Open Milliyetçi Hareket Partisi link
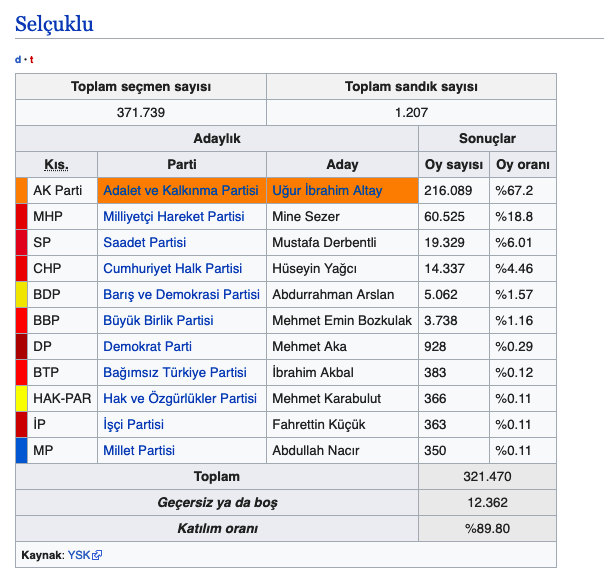604x569 pixels. point(174,217)
